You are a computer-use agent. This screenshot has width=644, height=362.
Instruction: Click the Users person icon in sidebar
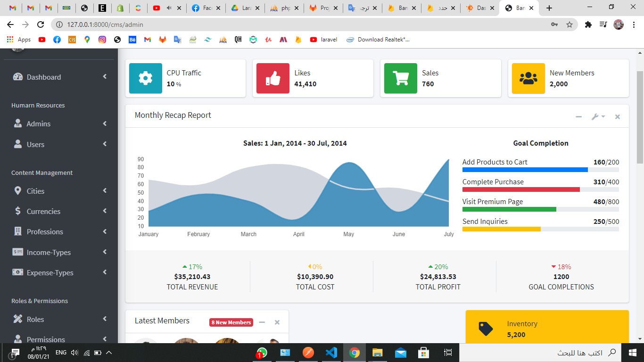pyautogui.click(x=18, y=144)
